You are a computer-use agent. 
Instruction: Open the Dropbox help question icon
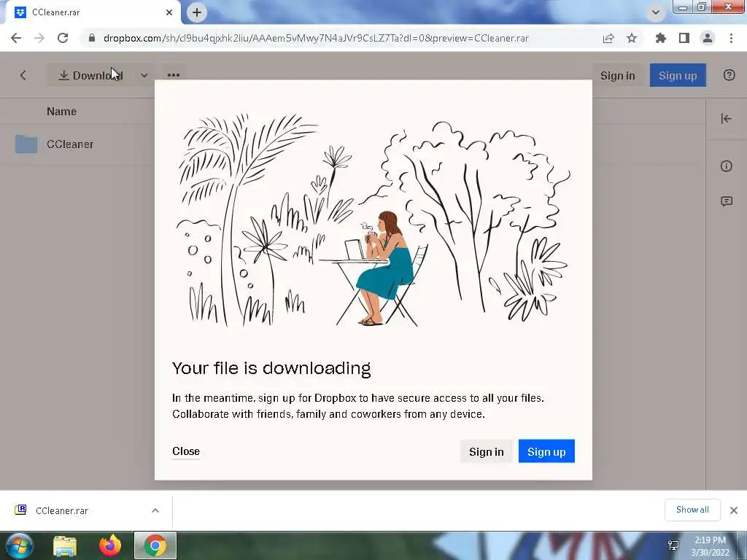pyautogui.click(x=729, y=75)
